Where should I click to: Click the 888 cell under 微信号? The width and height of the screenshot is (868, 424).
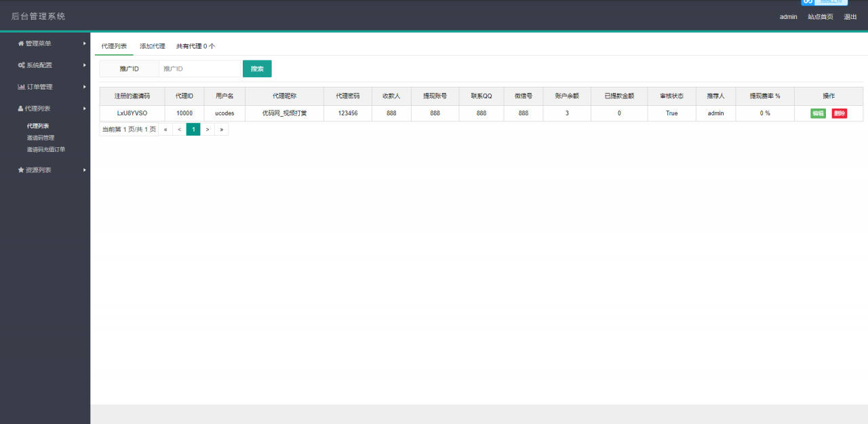click(524, 113)
